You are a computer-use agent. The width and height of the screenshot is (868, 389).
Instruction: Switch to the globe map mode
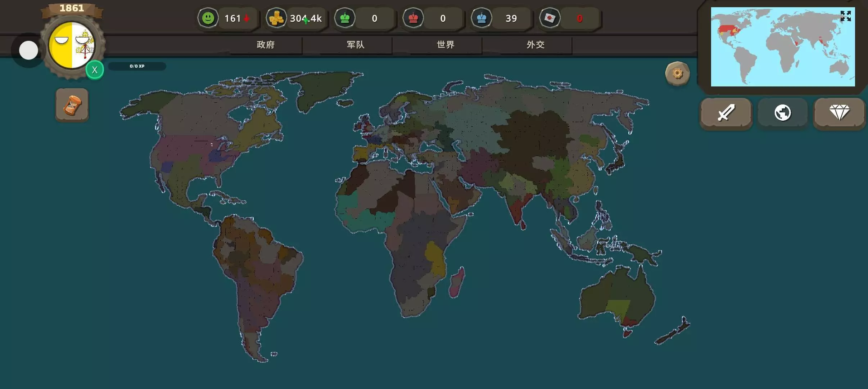pyautogui.click(x=783, y=113)
